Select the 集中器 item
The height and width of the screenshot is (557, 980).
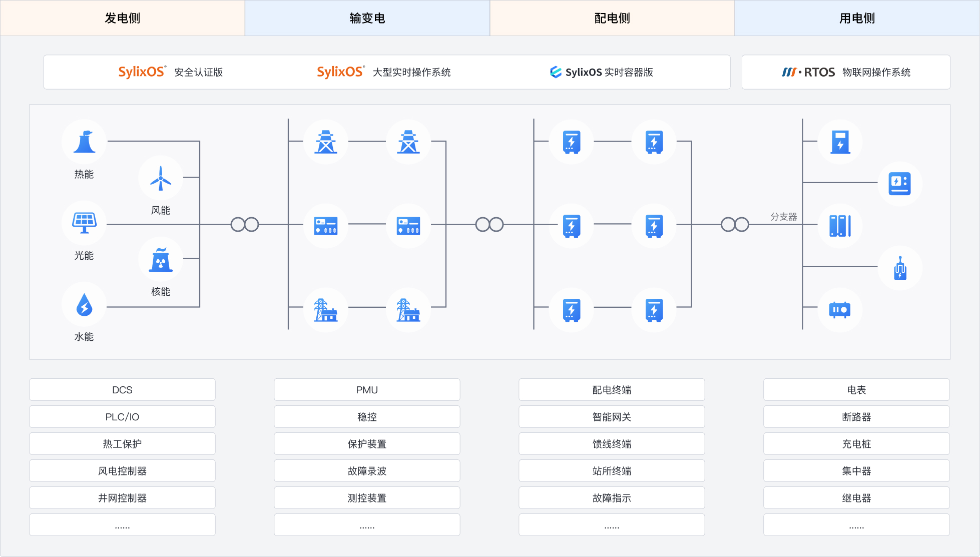click(x=856, y=471)
